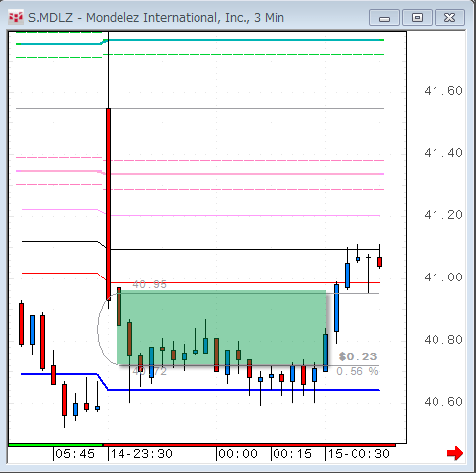Select the gray horizontal line below 41.60
Image resolution: width=476 pixels, height=473 pixels.
coord(199,108)
